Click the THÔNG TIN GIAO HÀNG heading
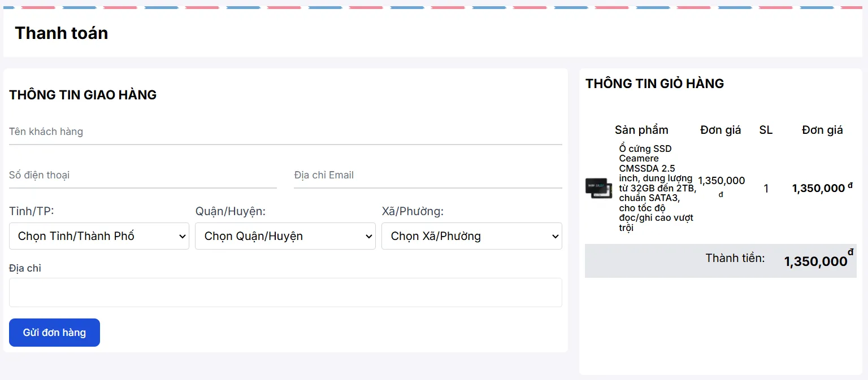Screen dimensions: 868x380 click(83, 95)
